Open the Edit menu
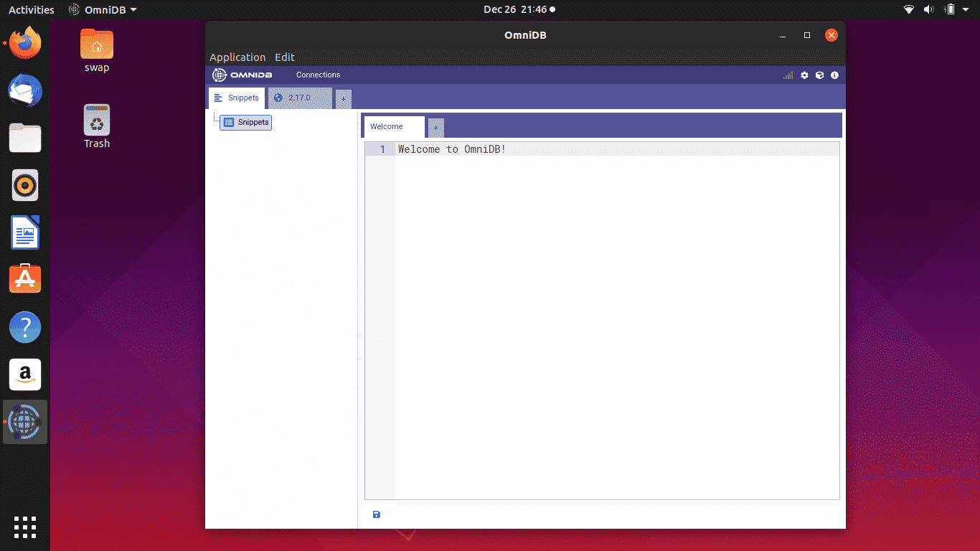The width and height of the screenshot is (980, 551). click(x=285, y=57)
